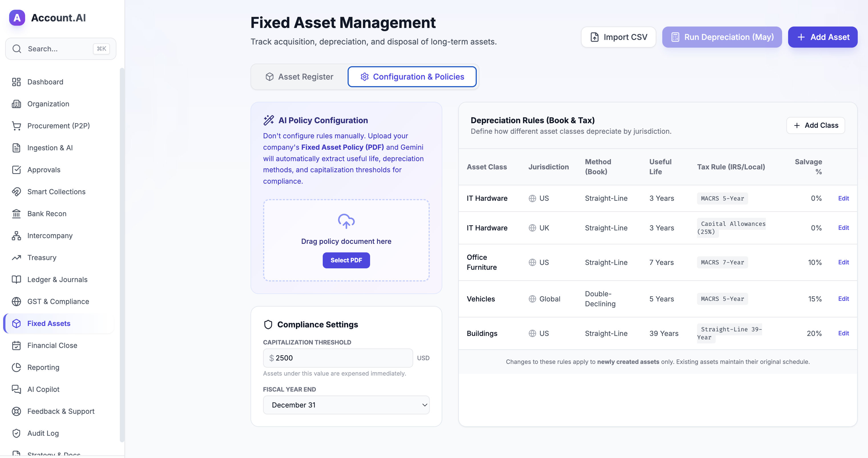Open the Smart Collections icon

tap(16, 192)
